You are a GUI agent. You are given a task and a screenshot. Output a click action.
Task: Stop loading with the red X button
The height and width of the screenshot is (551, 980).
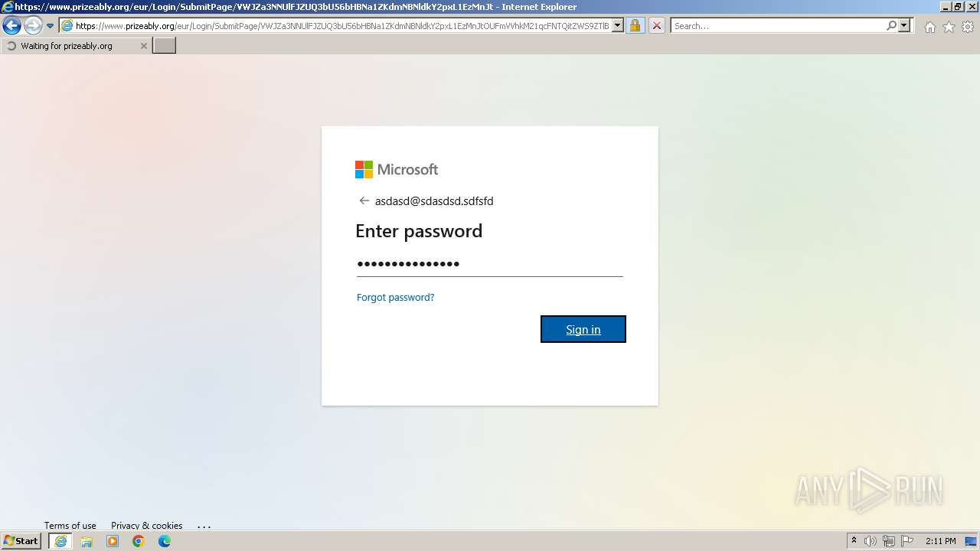(x=657, y=26)
